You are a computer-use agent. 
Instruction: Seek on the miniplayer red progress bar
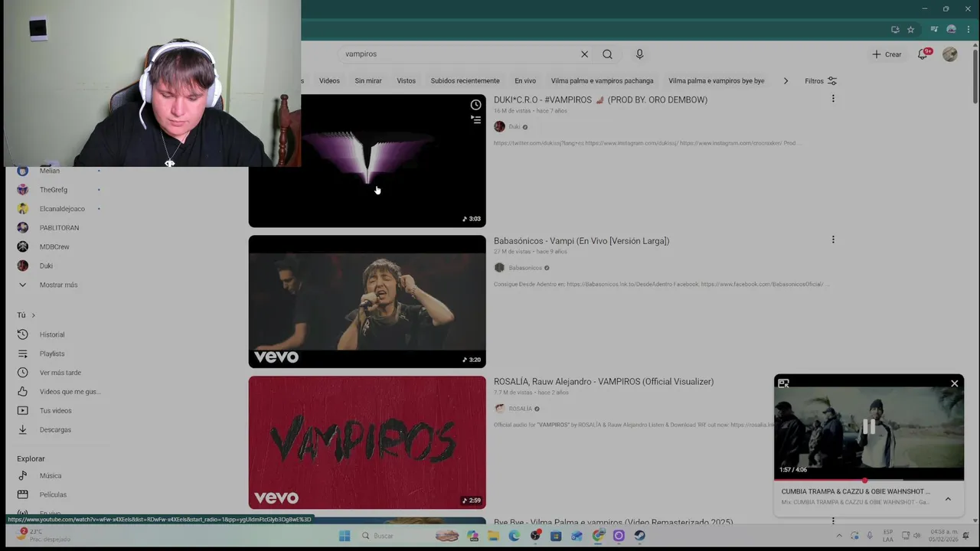click(x=869, y=481)
